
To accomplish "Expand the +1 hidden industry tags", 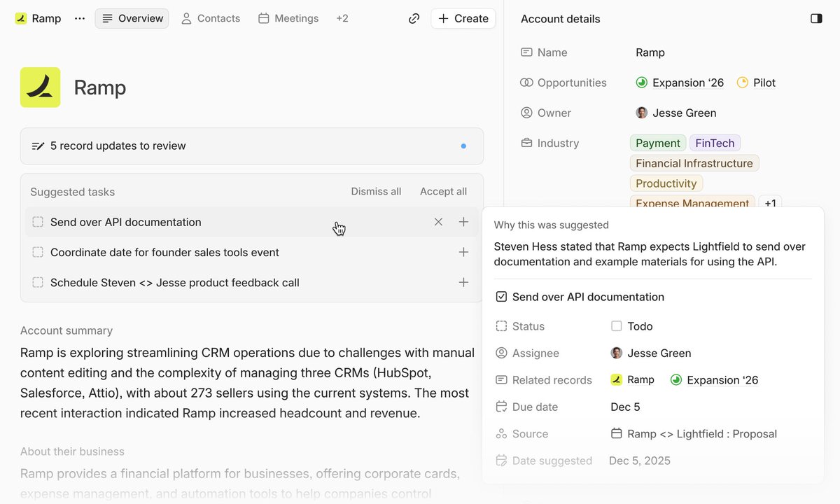I will (x=770, y=203).
